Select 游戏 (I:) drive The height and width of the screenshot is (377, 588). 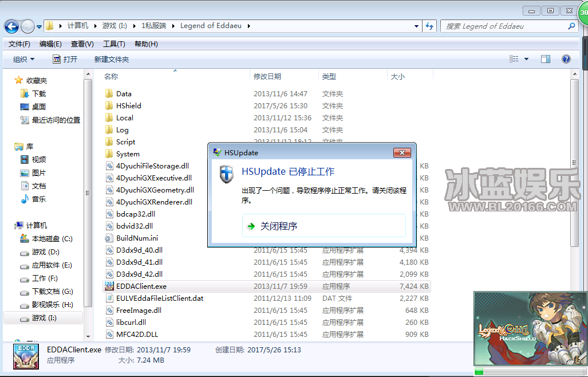coord(43,318)
